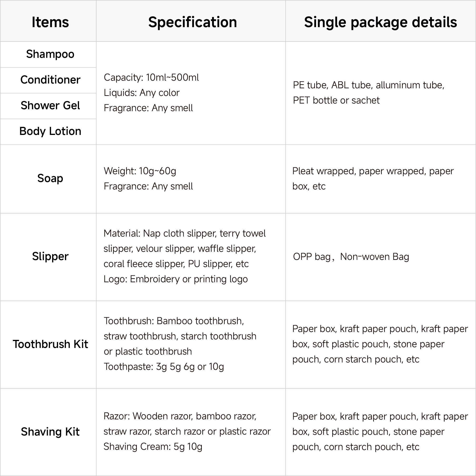Click the Conditioner item cell
476x476 pixels.
50,80
